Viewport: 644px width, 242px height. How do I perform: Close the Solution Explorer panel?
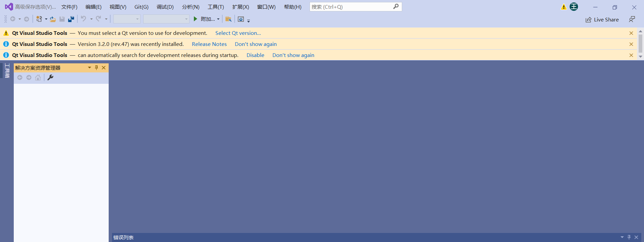pos(104,68)
